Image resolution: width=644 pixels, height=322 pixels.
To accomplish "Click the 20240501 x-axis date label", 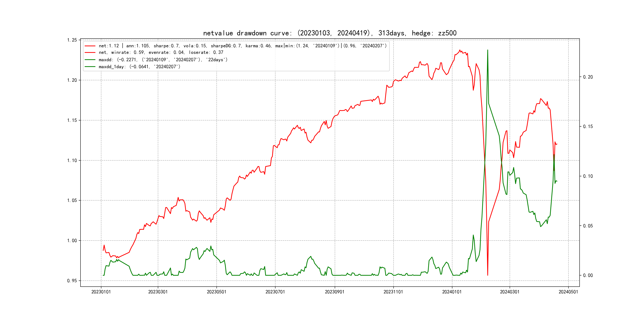I will (568, 292).
